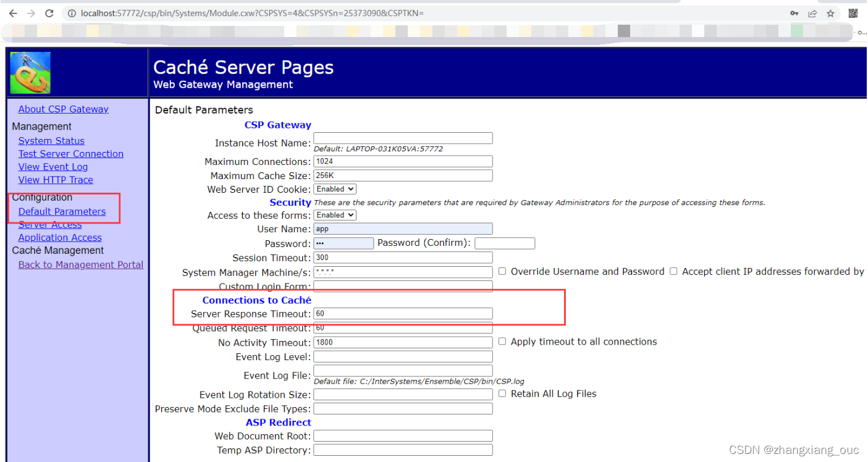This screenshot has width=868, height=462.
Task: Open Application Access link
Action: point(60,238)
